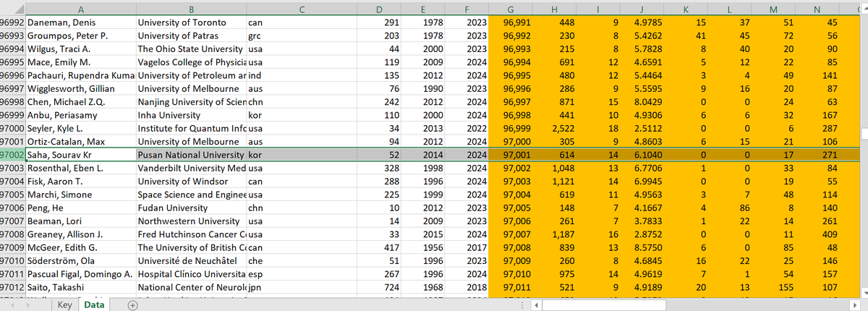
Task: Select column I header
Action: [x=600, y=9]
